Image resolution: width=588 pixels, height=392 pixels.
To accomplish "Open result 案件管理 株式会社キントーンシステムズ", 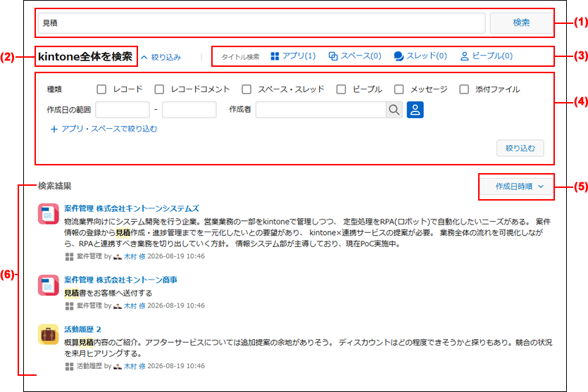I will point(132,208).
